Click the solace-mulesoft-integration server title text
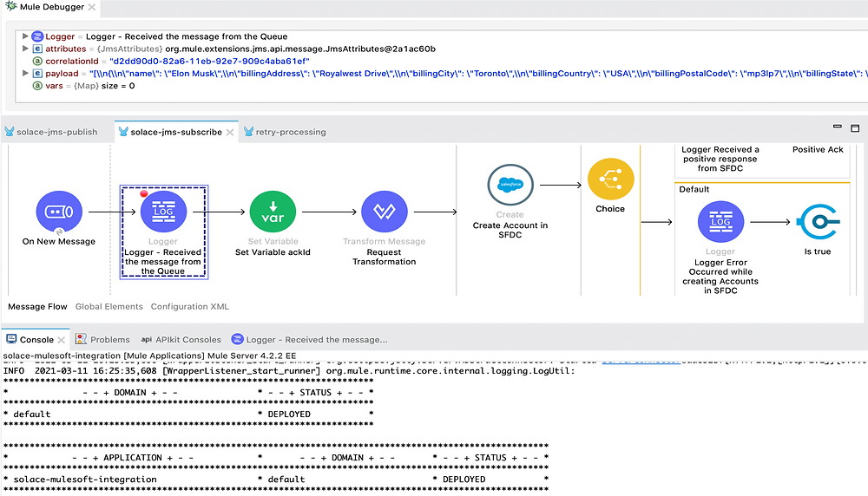 149,356
